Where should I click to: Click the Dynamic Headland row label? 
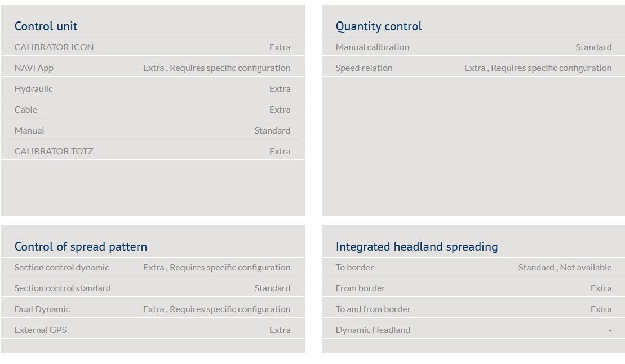coord(373,330)
